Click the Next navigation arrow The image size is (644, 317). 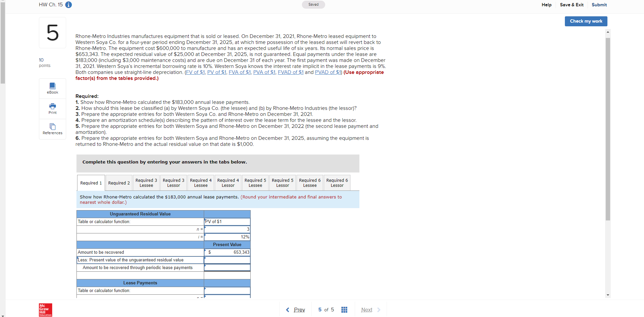[x=379, y=310]
